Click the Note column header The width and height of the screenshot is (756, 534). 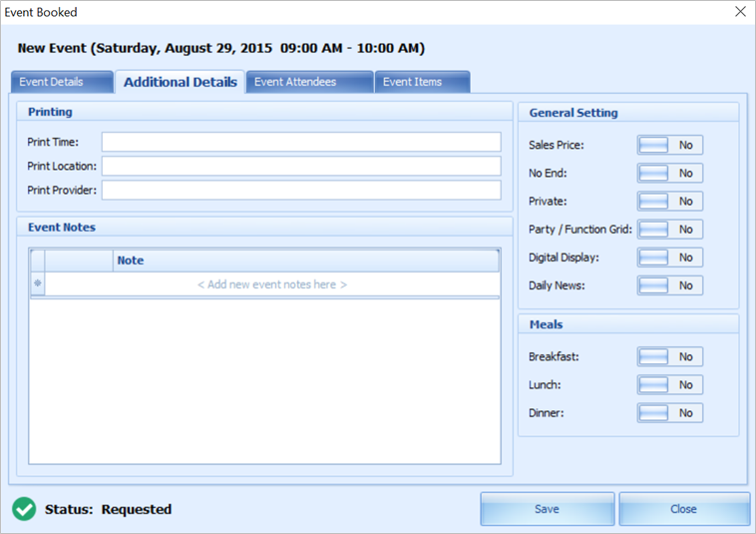pos(306,261)
